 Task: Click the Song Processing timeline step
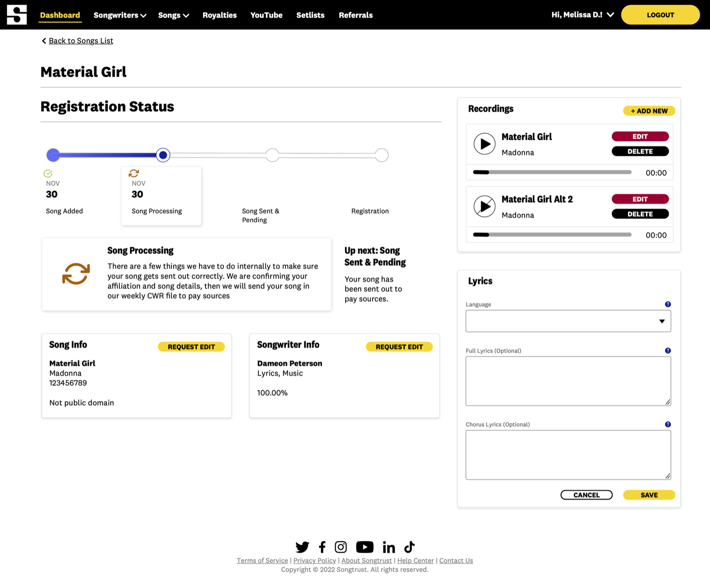pos(163,155)
